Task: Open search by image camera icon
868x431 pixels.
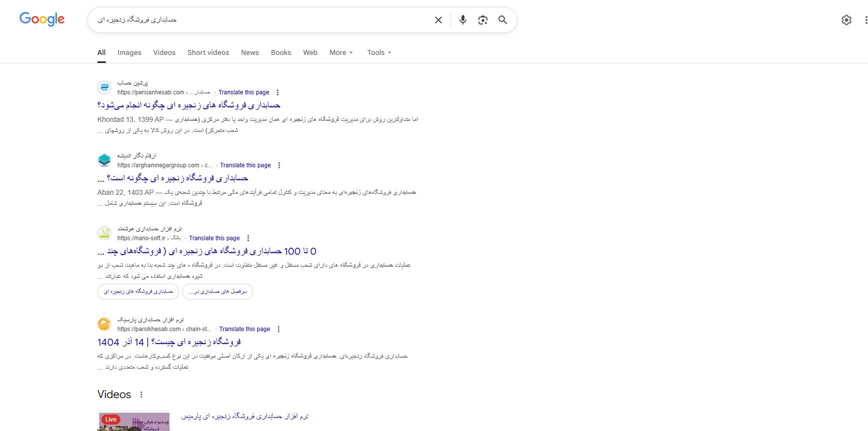Action: [482, 20]
